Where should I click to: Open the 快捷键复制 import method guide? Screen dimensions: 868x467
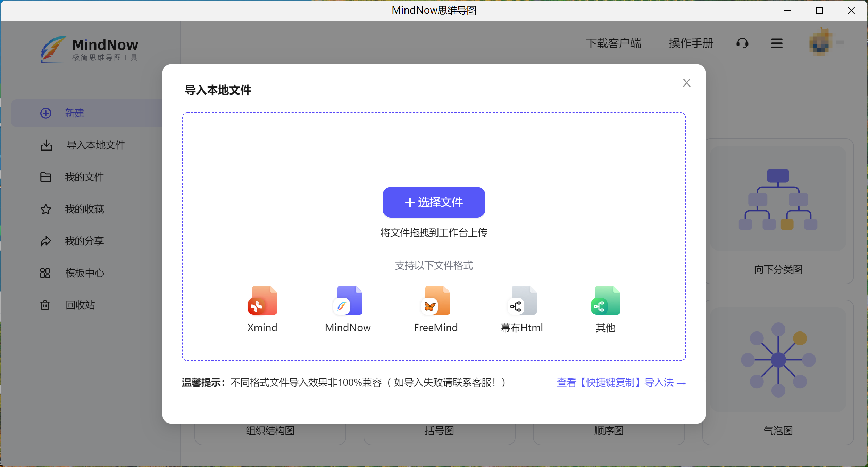621,382
